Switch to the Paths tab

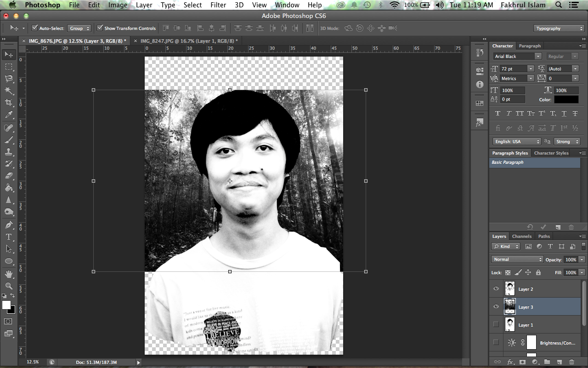click(x=544, y=236)
